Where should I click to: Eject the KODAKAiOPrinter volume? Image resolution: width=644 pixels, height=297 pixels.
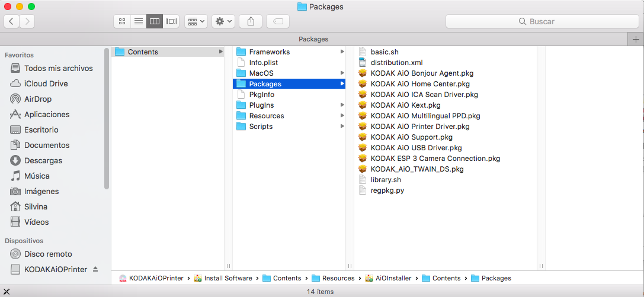point(95,270)
